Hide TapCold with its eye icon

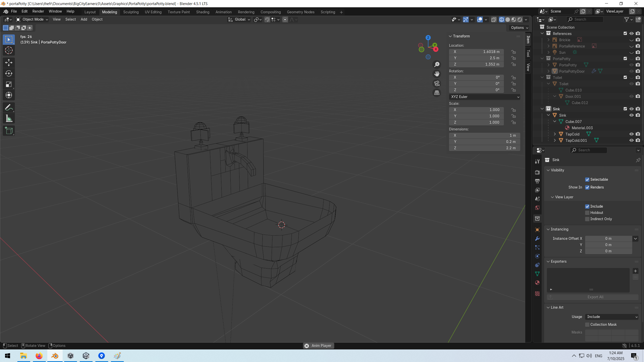pos(631,134)
